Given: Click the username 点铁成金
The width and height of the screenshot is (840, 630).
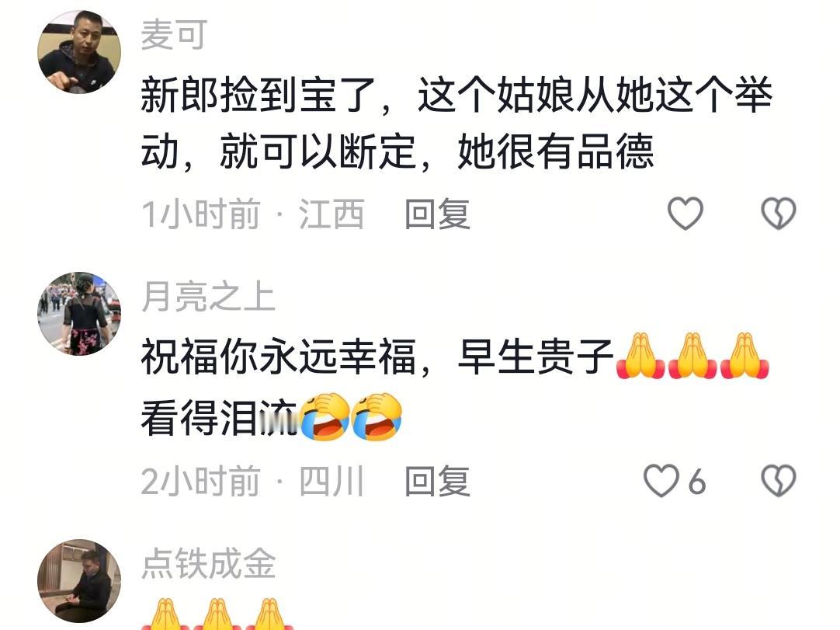Looking at the screenshot, I should coord(208,563).
